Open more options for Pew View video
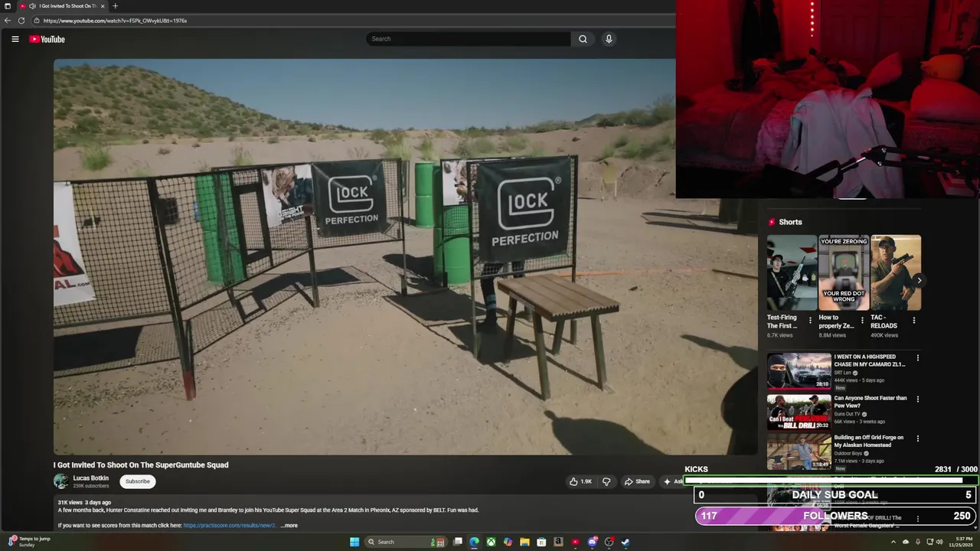The height and width of the screenshot is (551, 980). coord(917,399)
